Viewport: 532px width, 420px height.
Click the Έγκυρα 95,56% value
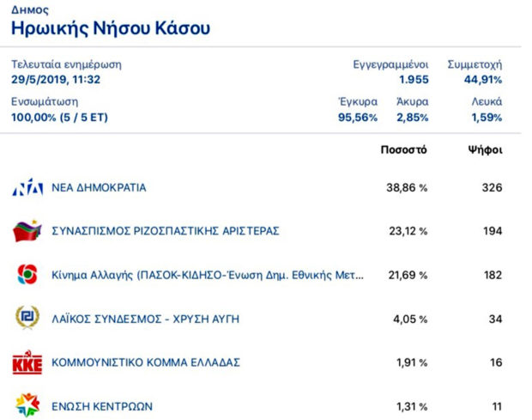(x=358, y=118)
